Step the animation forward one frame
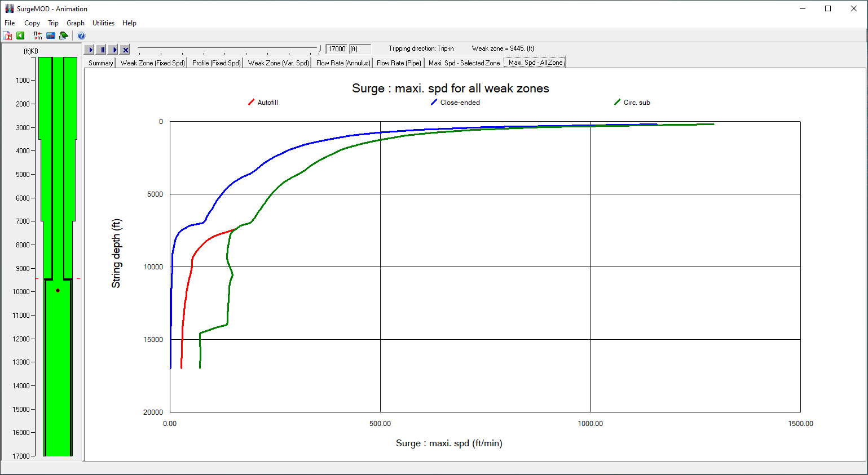The width and height of the screenshot is (868, 475). point(113,50)
